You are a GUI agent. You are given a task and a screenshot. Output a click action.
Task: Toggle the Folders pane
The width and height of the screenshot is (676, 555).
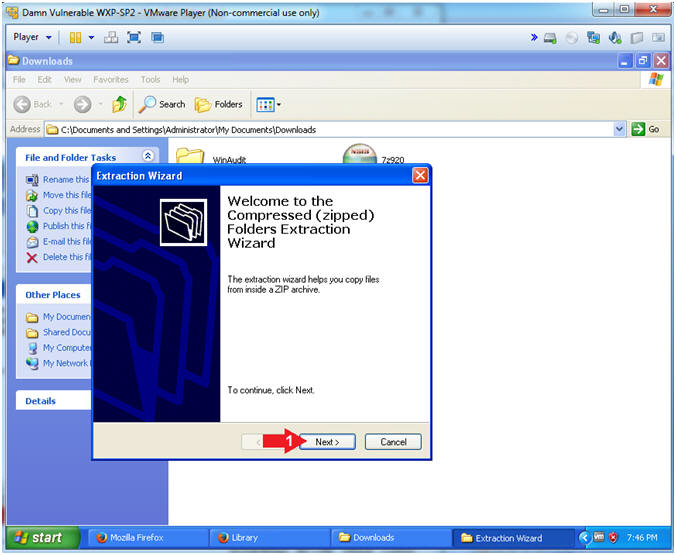click(219, 104)
